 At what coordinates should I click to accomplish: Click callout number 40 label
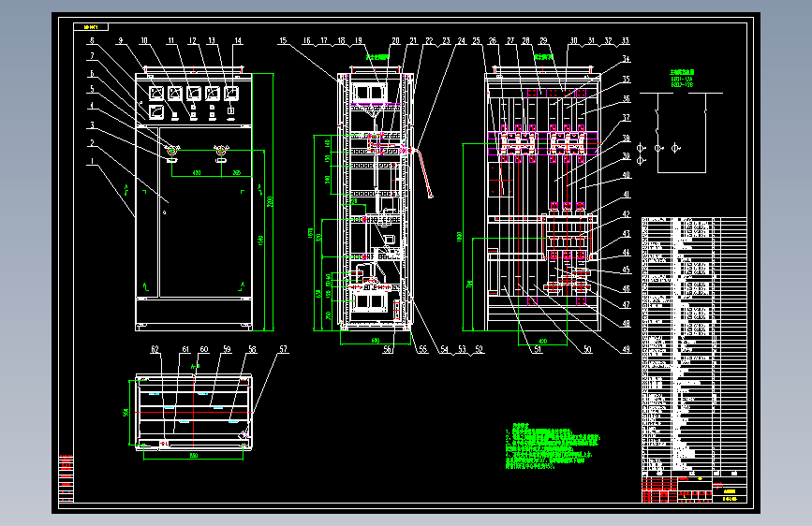click(x=626, y=176)
